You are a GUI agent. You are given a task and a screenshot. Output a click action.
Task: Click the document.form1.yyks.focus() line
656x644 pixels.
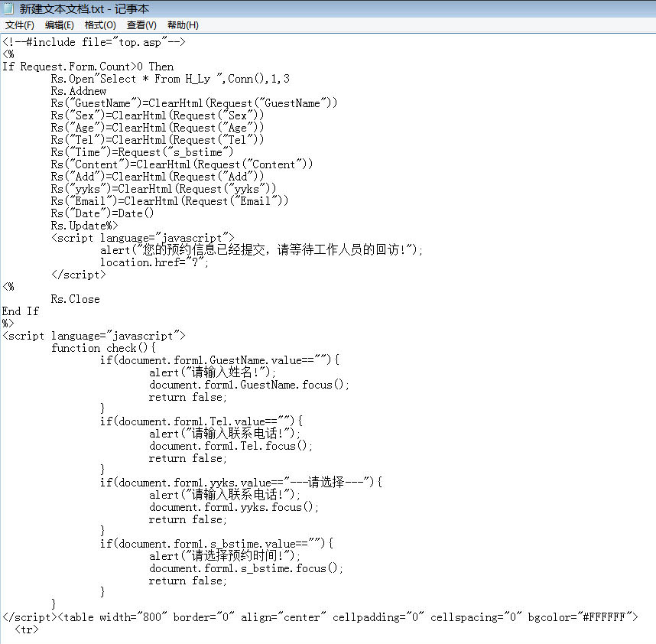(x=234, y=507)
